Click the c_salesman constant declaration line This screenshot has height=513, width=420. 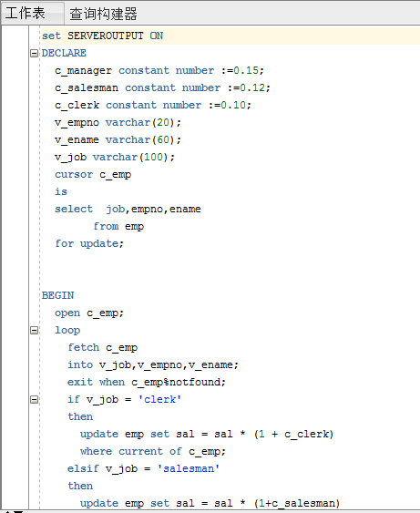pos(162,87)
